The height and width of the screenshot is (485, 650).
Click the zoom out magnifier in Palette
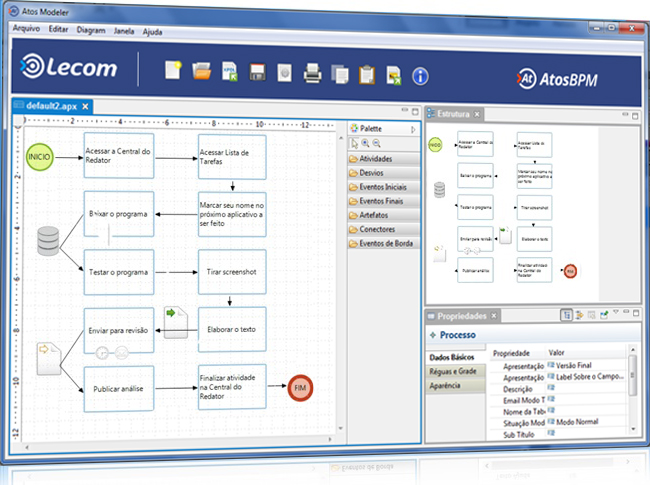377,144
